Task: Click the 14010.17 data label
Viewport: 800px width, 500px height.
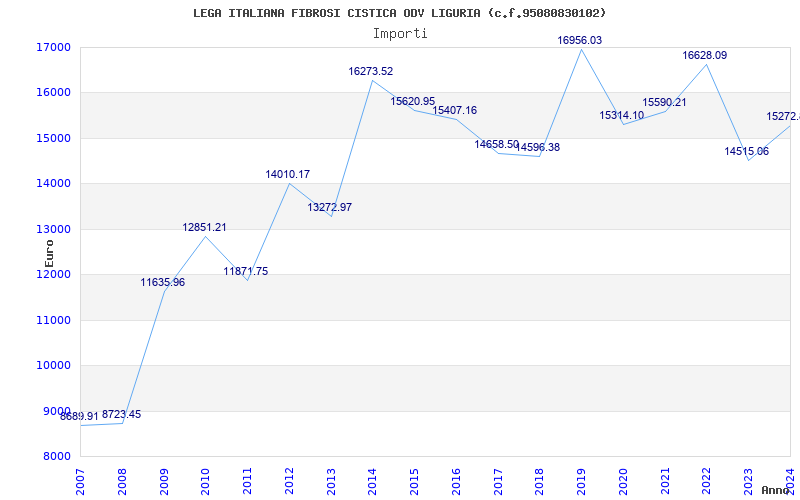Action: 288,174
